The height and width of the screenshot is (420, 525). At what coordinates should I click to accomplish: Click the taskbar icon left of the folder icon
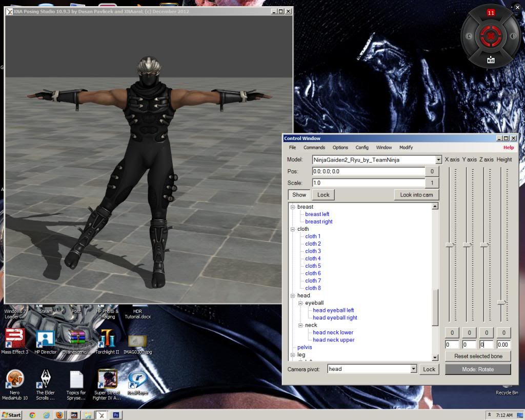pos(74,415)
